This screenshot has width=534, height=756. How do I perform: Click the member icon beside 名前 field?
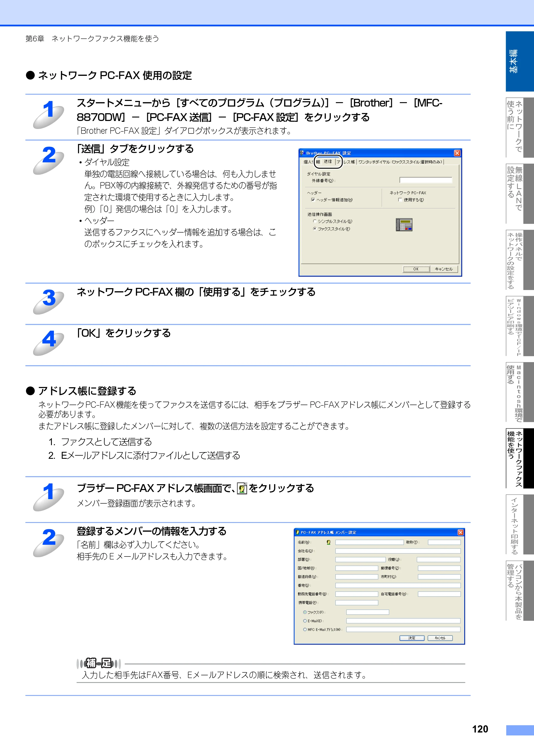tap(328, 542)
